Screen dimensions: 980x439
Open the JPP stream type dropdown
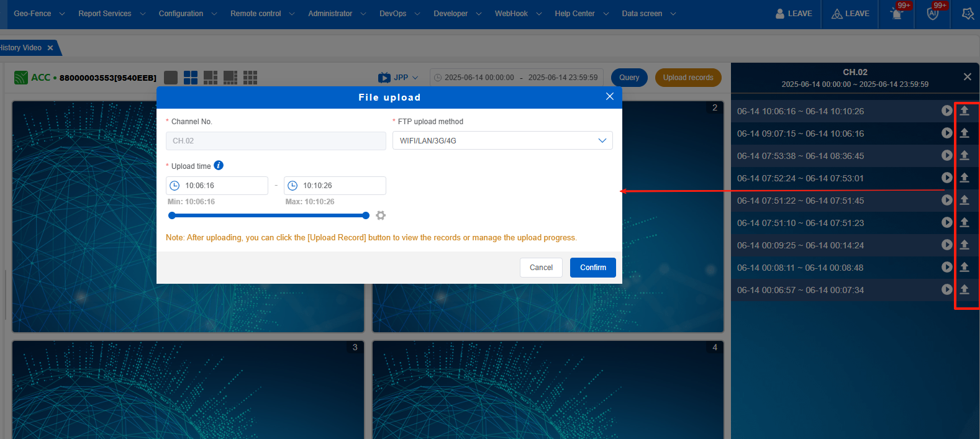(x=399, y=78)
